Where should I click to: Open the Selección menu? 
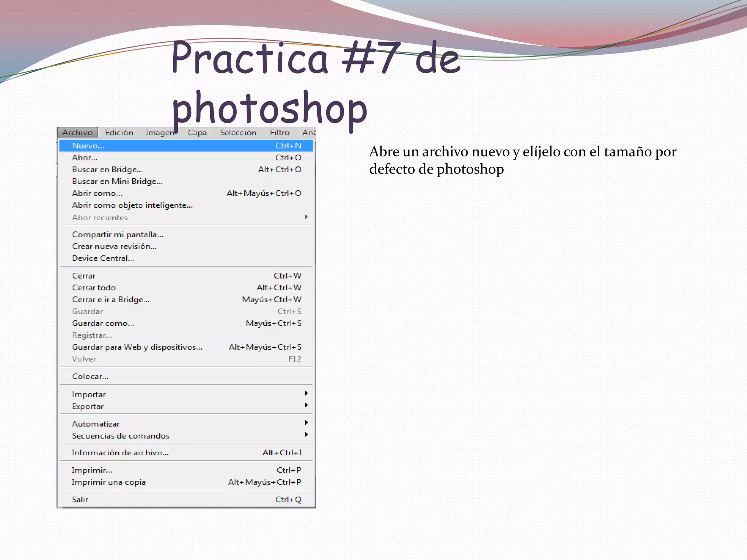tap(238, 133)
